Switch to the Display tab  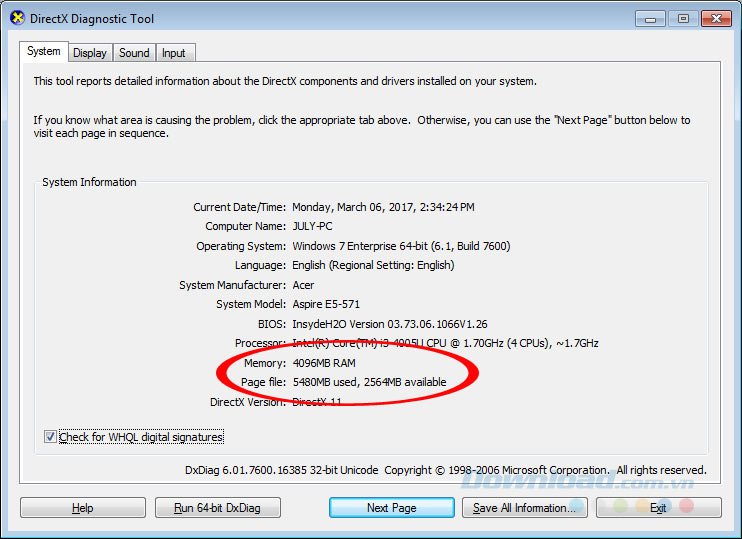(x=90, y=53)
